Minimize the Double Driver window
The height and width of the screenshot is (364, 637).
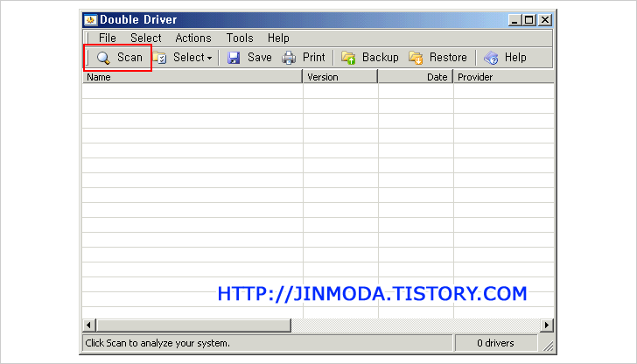514,20
